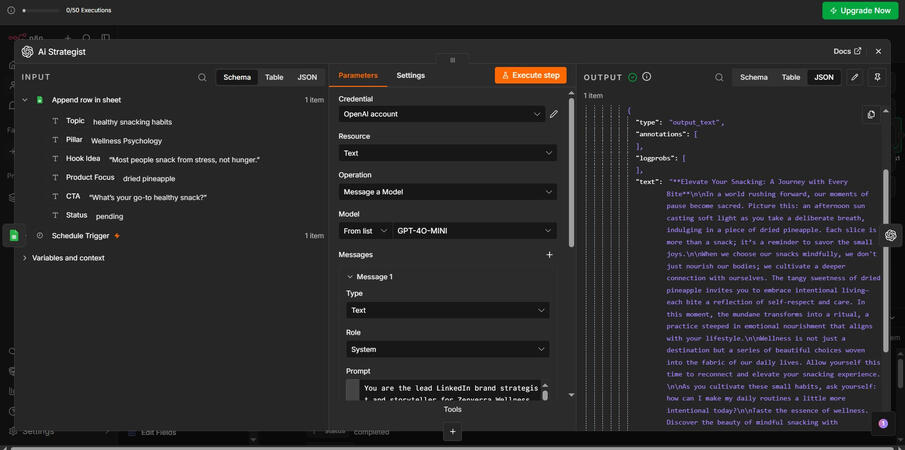Select the Pillar field
Screen dimensions: 905x450
[74, 140]
